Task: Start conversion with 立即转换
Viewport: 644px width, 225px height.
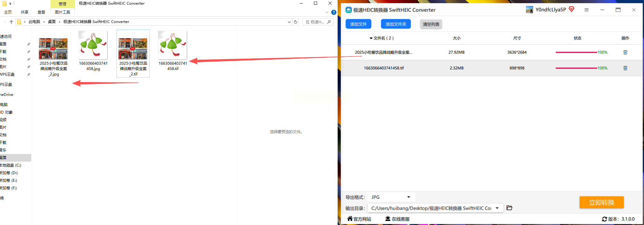Action: pos(601,202)
